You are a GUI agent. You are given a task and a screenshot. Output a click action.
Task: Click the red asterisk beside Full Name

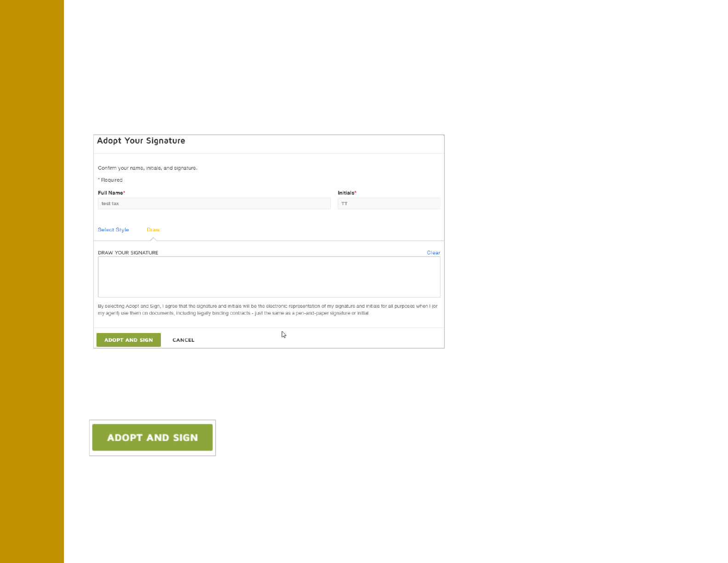tap(124, 192)
